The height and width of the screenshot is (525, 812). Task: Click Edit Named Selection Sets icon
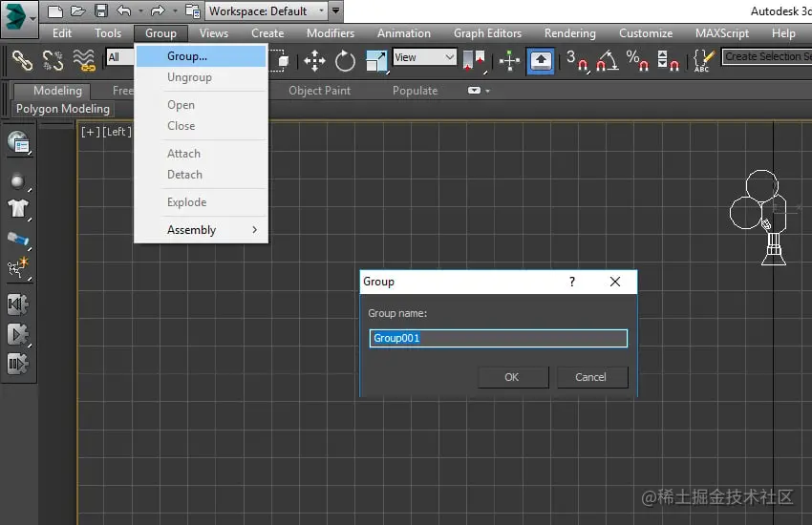coord(704,61)
